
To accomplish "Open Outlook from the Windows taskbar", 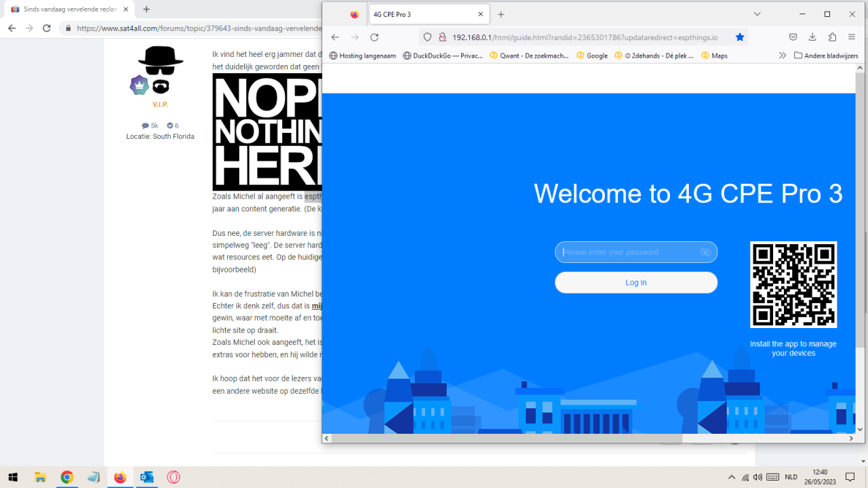I will point(147,477).
